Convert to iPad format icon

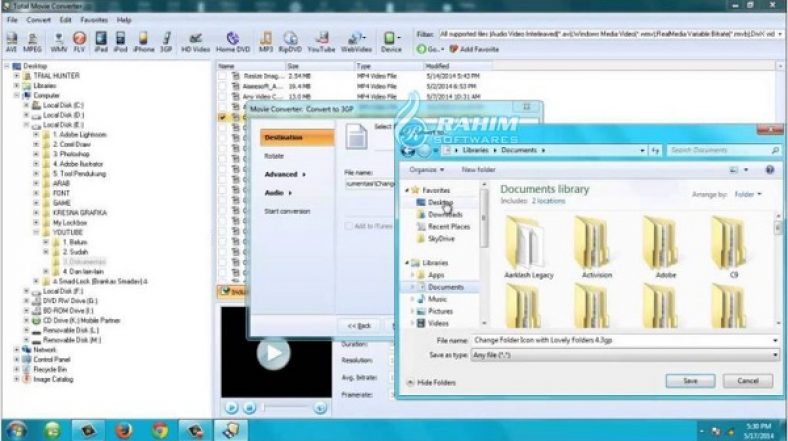[101, 42]
